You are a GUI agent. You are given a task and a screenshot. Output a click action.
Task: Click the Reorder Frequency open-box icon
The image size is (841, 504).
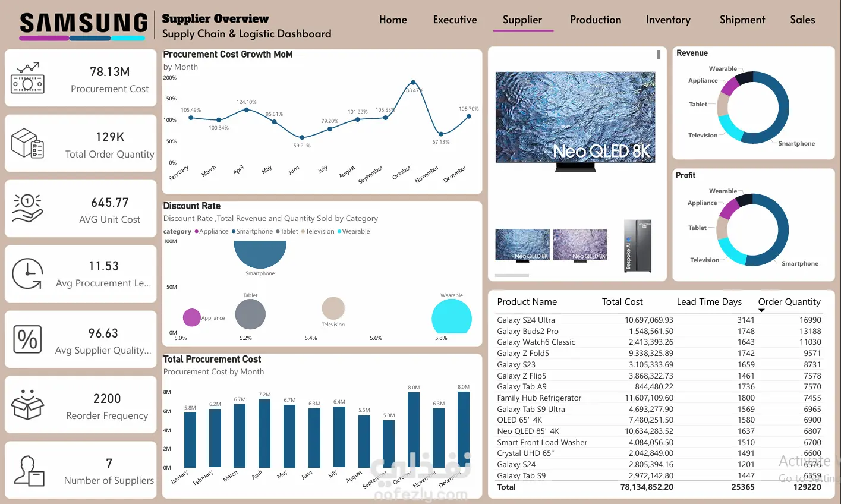click(x=27, y=405)
